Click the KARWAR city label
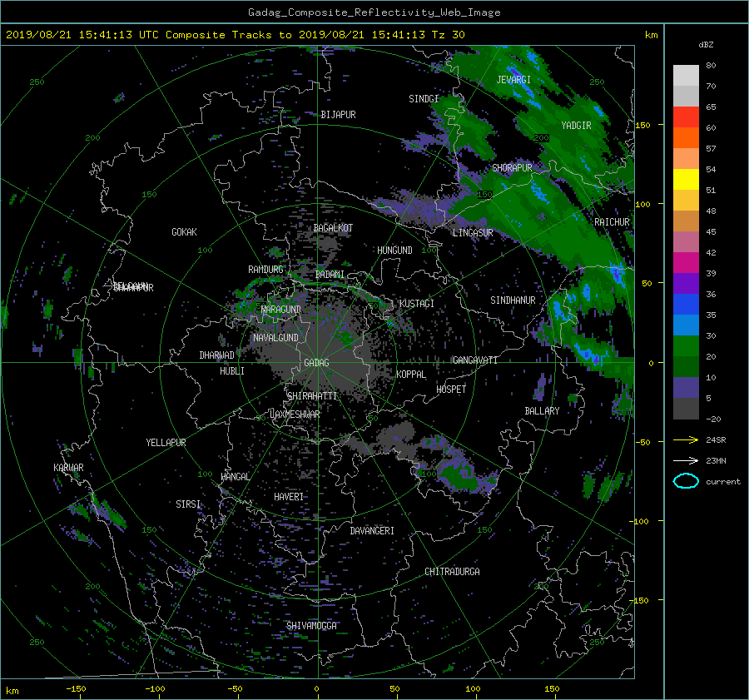Screen dimensions: 749x700 [x=68, y=468]
